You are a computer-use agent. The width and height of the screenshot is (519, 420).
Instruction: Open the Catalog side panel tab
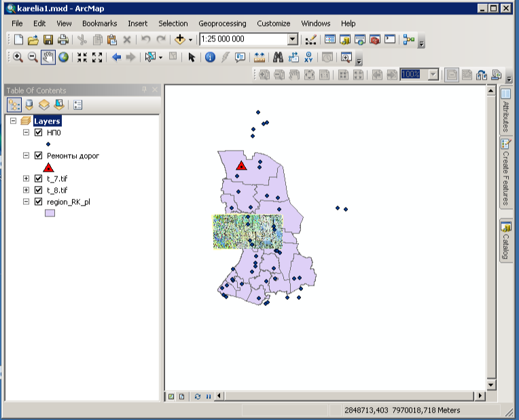[x=505, y=241]
